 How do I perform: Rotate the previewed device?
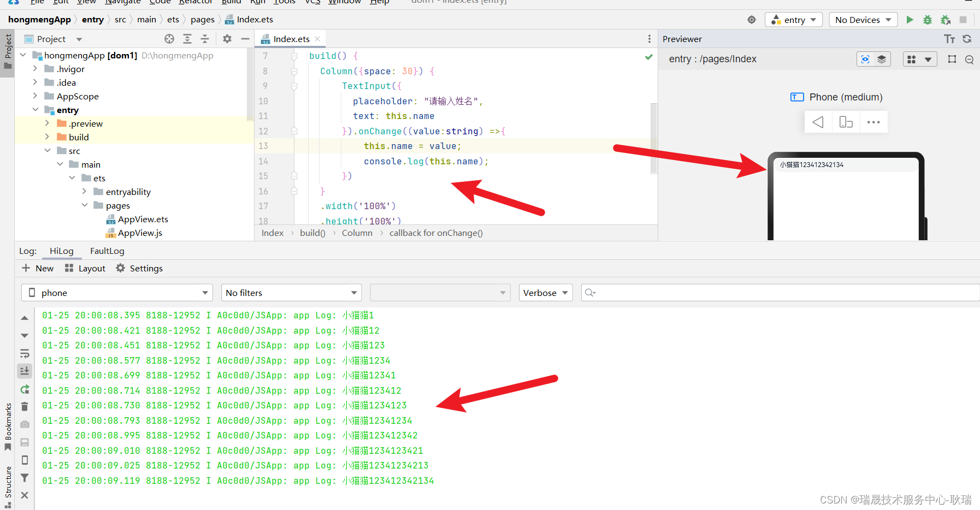[x=846, y=122]
